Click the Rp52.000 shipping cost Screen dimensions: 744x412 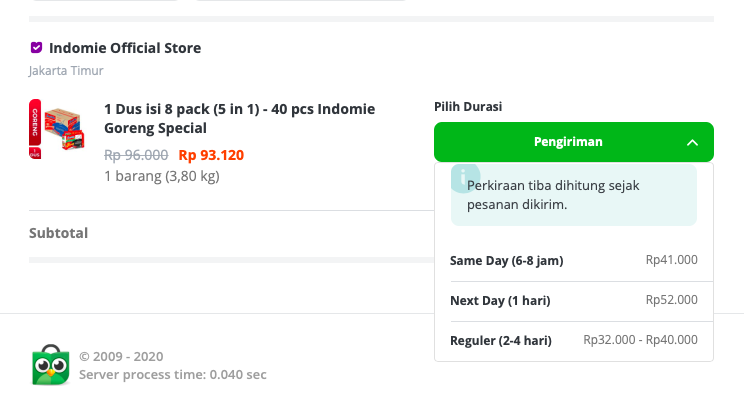pyautogui.click(x=671, y=300)
